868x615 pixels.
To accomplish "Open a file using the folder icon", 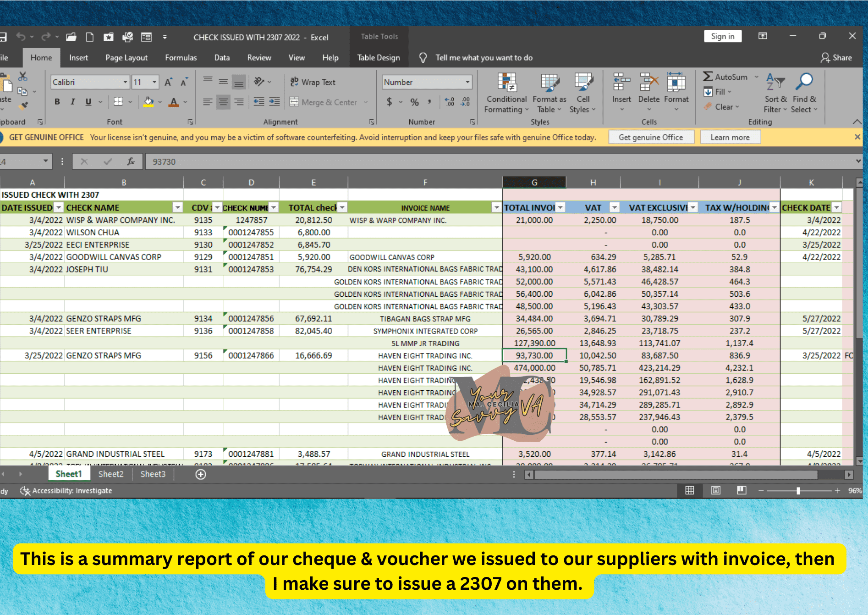I will pyautogui.click(x=71, y=37).
